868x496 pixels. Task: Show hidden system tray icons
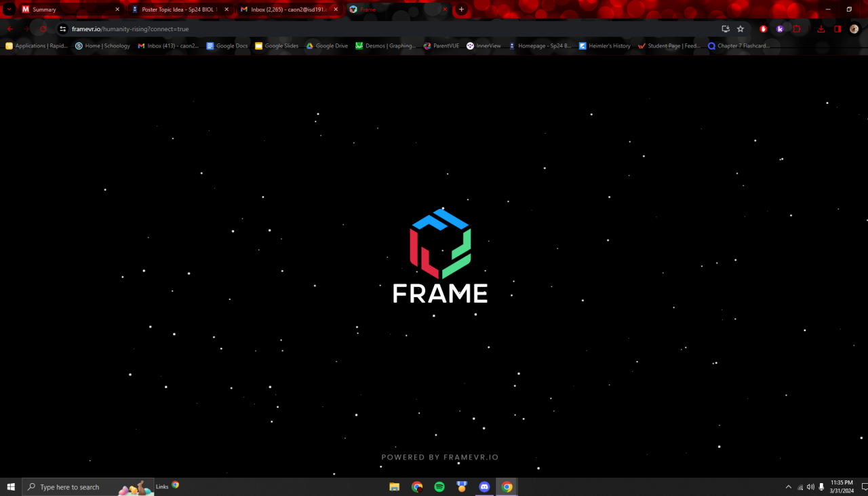788,487
